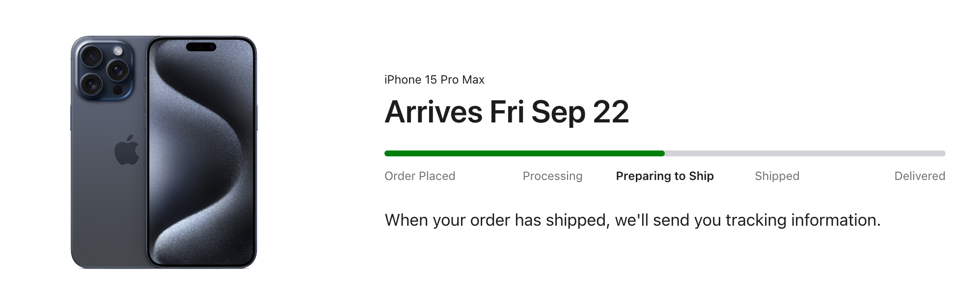Select the Preparing to Ship step

coord(665,176)
